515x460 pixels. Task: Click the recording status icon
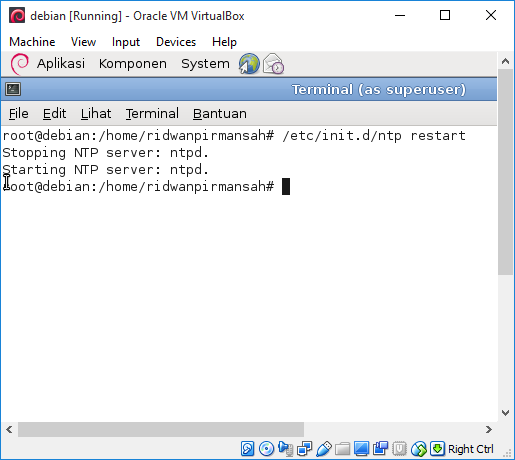click(380, 449)
